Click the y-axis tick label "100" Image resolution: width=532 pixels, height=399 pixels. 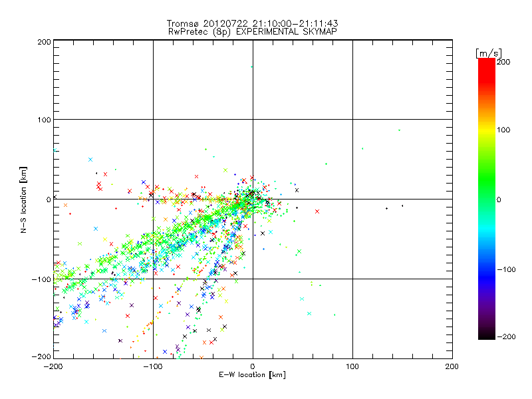pos(44,120)
